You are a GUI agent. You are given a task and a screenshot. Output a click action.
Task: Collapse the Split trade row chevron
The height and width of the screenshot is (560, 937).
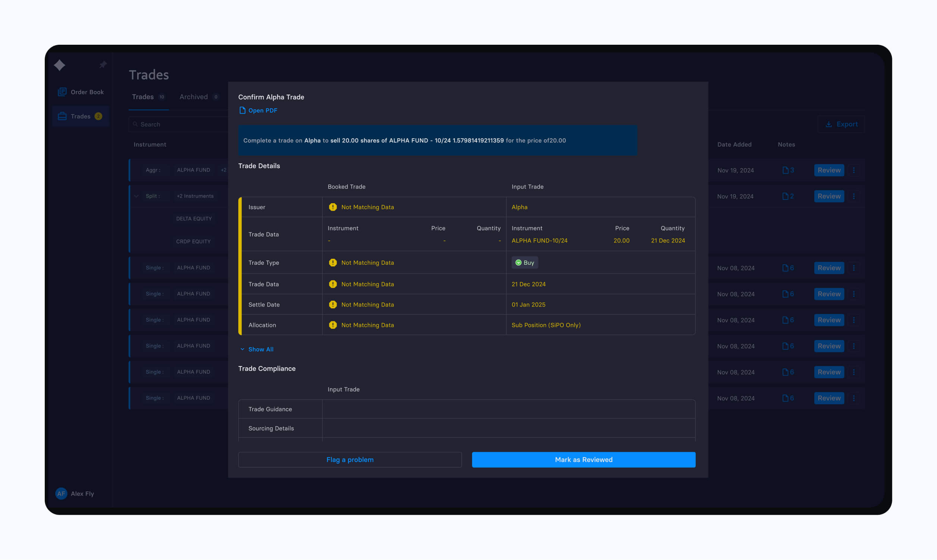pos(136,196)
